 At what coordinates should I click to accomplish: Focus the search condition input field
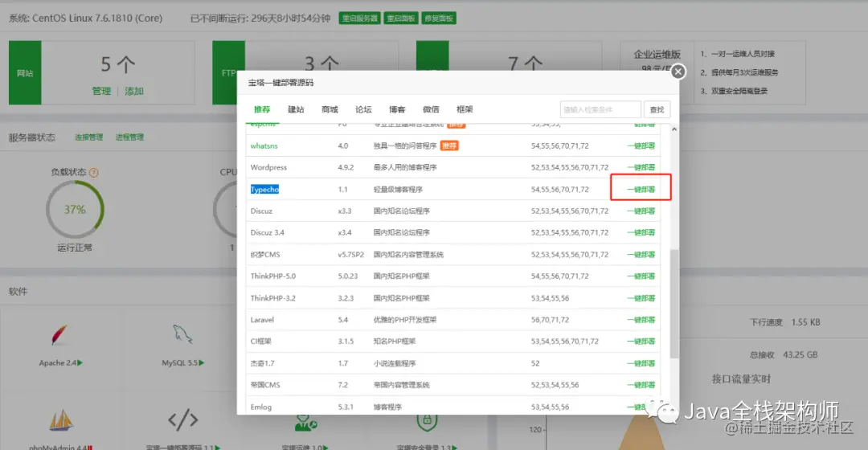coord(600,109)
